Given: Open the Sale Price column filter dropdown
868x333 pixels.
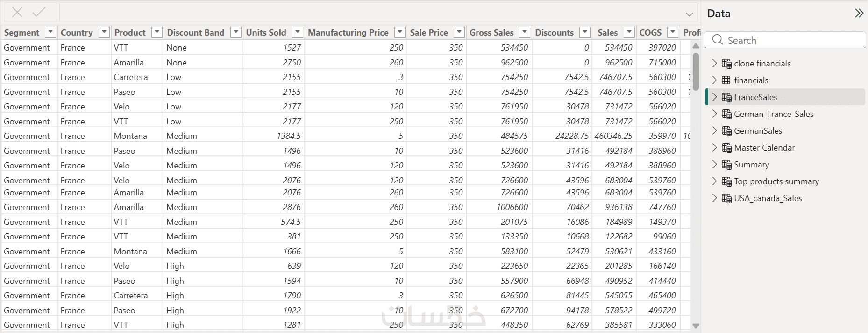Looking at the screenshot, I should click(459, 32).
